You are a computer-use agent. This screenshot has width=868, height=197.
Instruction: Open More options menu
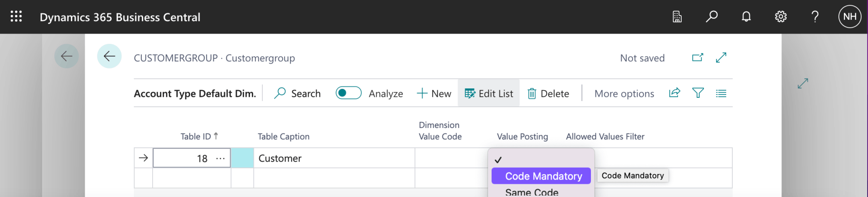click(624, 94)
